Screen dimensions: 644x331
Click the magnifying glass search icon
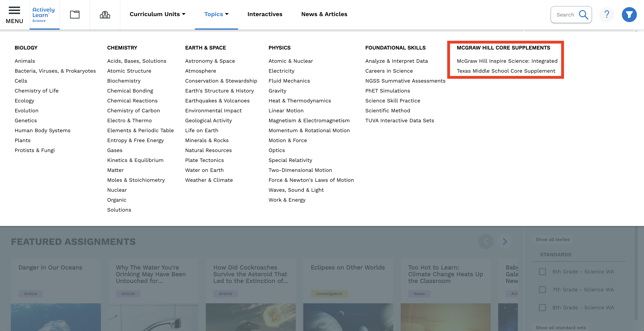pyautogui.click(x=583, y=15)
